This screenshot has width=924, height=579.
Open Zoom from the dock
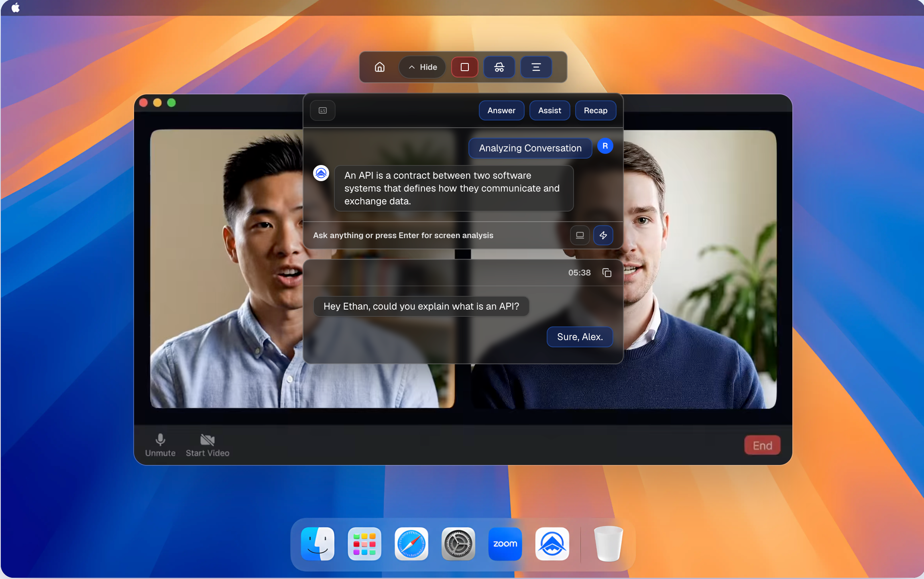tap(505, 544)
